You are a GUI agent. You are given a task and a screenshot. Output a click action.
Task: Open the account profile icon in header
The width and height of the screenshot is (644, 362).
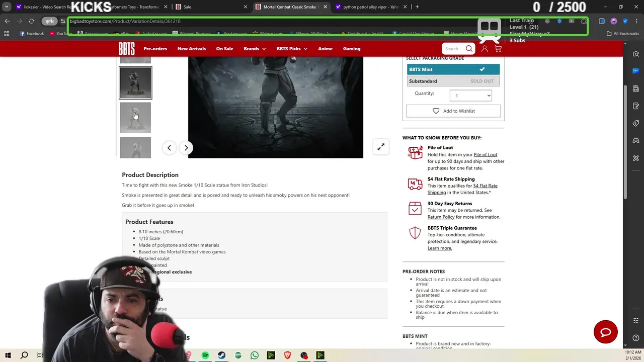coord(485,49)
